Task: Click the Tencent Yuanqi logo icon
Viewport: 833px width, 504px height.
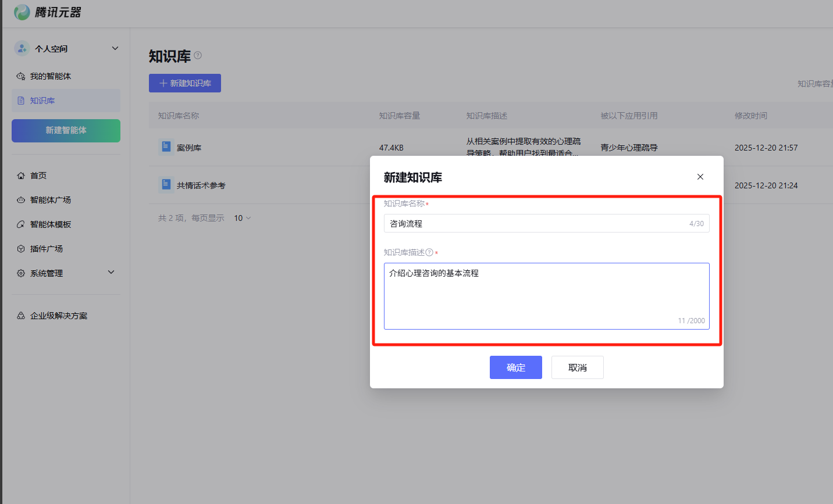Action: pos(22,12)
